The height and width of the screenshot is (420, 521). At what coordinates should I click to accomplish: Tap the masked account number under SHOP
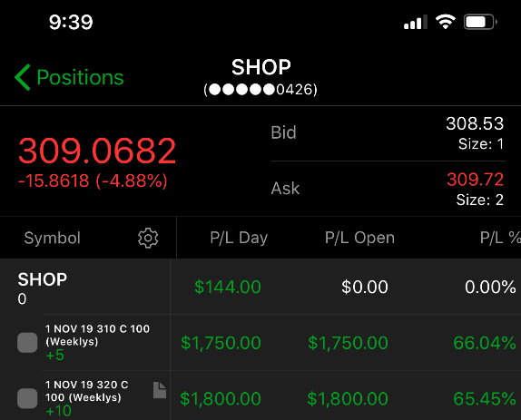(260, 90)
